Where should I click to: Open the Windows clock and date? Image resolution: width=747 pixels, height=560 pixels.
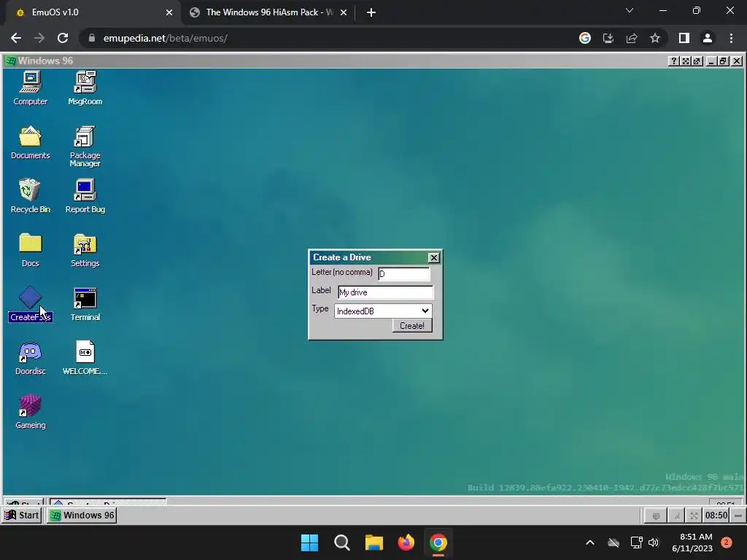click(692, 542)
